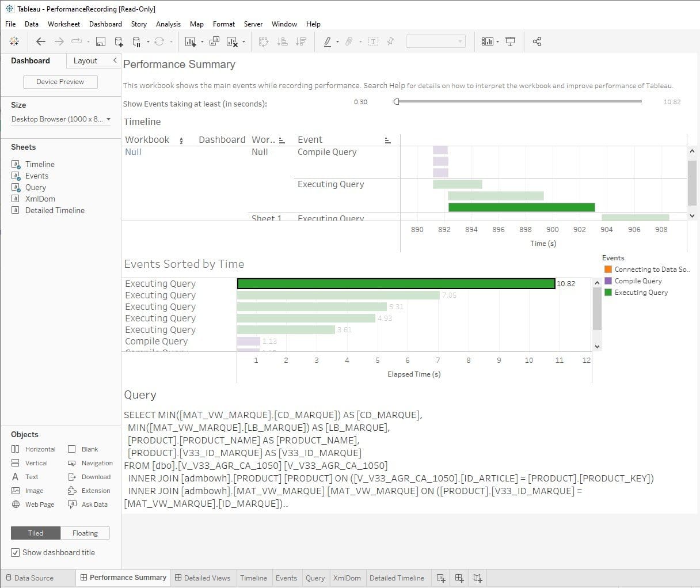Open the Clear Sheet dropdown arrow

point(244,41)
